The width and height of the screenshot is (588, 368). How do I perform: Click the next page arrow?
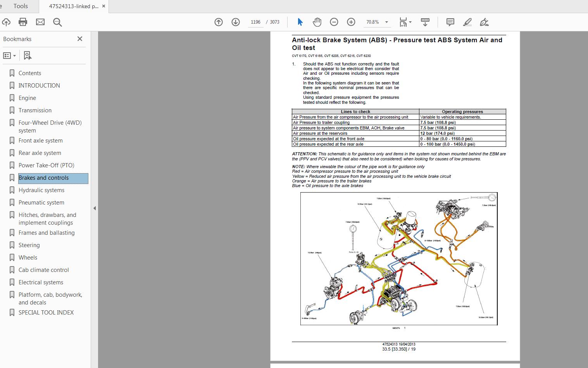235,22
